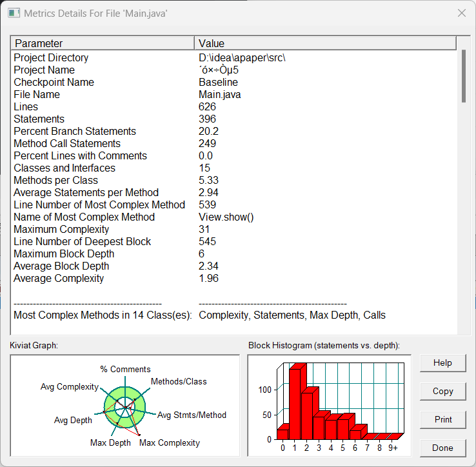This screenshot has height=467, width=476.
Task: Click the statements value 396
Action: pos(207,119)
